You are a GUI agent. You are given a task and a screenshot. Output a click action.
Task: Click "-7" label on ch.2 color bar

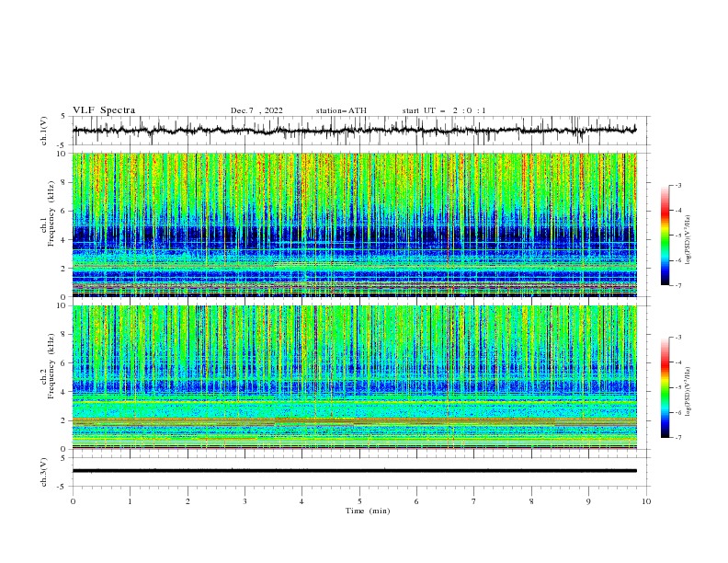[x=678, y=438]
